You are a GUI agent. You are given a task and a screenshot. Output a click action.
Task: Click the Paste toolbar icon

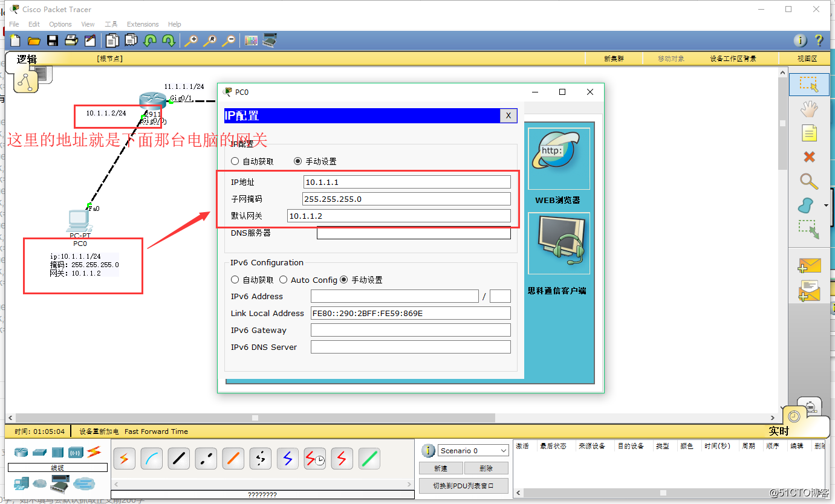click(131, 40)
